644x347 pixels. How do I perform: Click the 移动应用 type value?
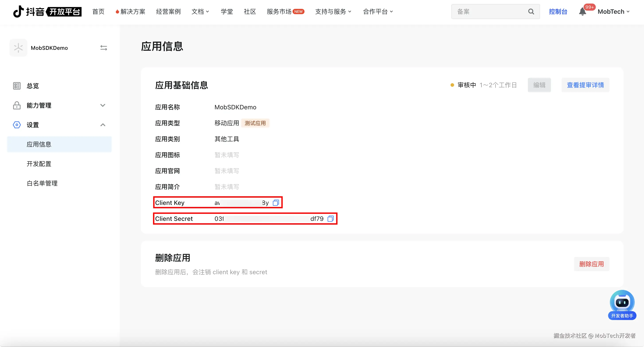(x=227, y=123)
